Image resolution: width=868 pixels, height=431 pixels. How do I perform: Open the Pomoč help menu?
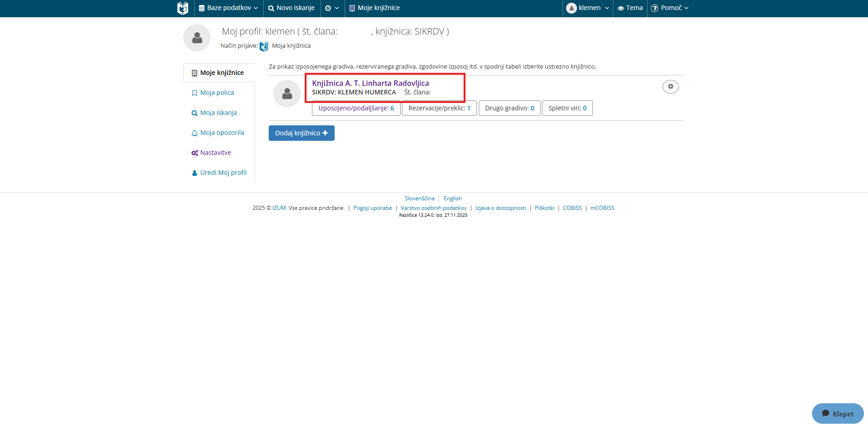670,8
